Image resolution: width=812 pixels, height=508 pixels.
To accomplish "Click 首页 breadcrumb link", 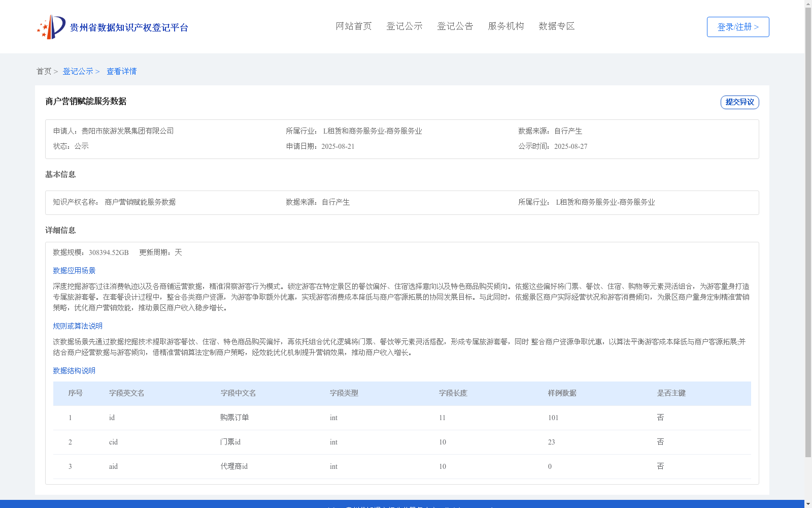I will 44,72.
